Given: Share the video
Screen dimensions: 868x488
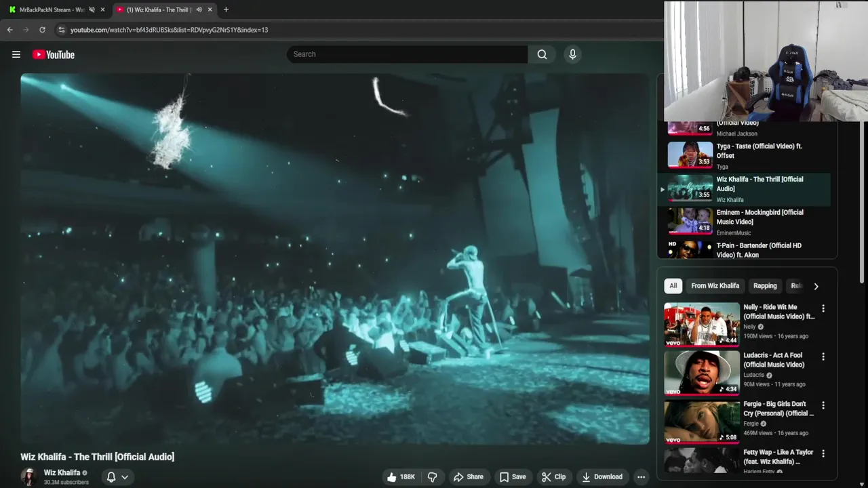Looking at the screenshot, I should click(x=468, y=477).
